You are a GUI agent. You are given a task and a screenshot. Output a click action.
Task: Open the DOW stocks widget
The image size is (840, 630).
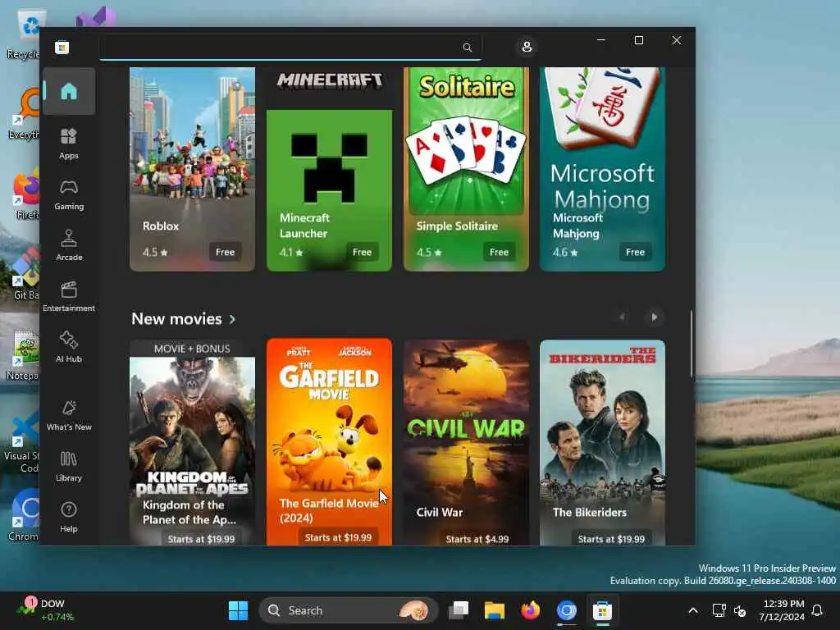pos(47,610)
